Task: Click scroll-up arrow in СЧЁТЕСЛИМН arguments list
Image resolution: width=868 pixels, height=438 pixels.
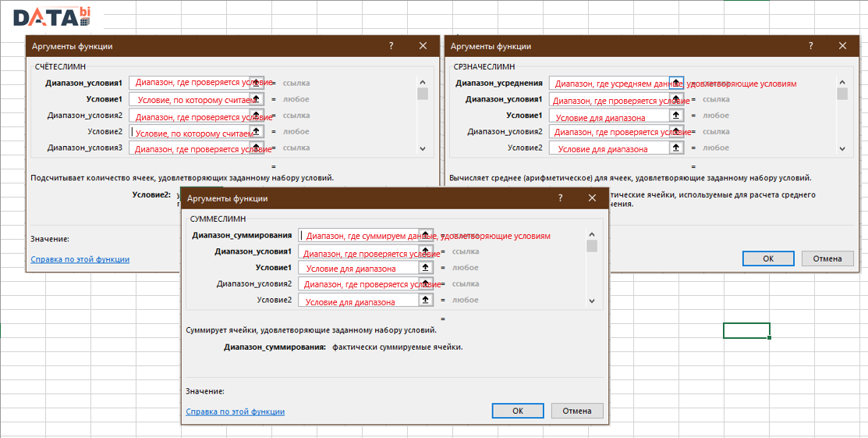Action: [423, 82]
